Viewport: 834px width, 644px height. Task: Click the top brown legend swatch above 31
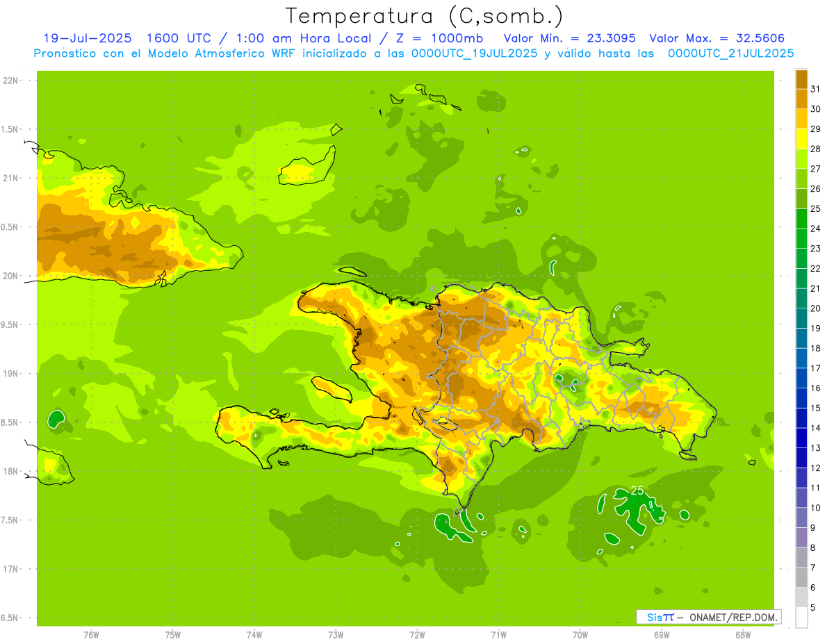point(801,79)
